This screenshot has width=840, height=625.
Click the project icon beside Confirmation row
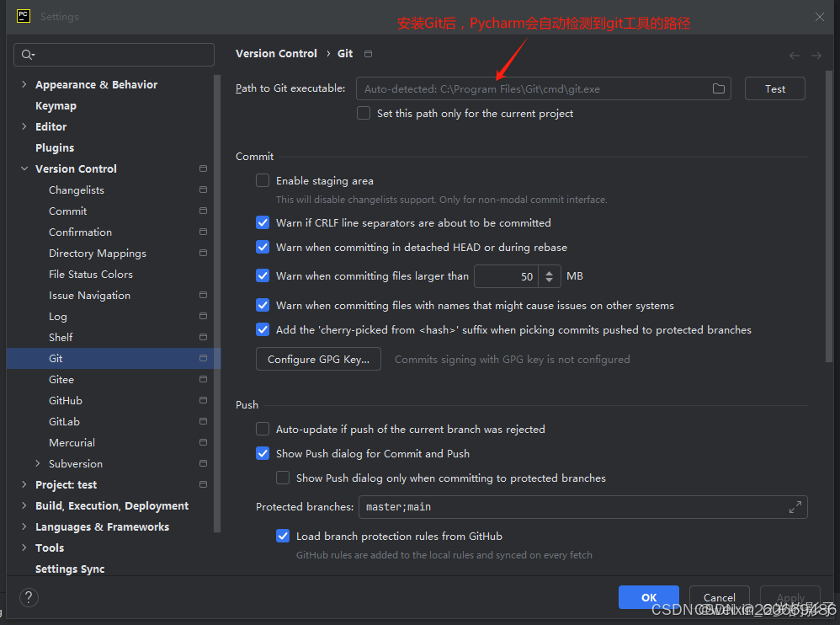[203, 232]
